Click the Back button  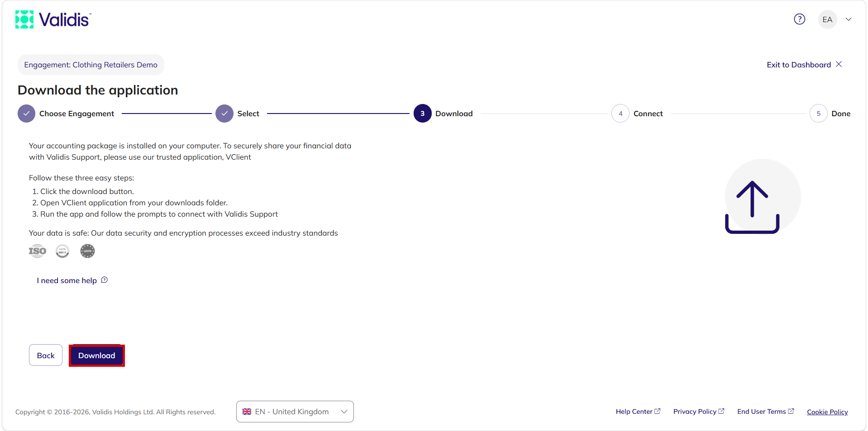click(46, 355)
